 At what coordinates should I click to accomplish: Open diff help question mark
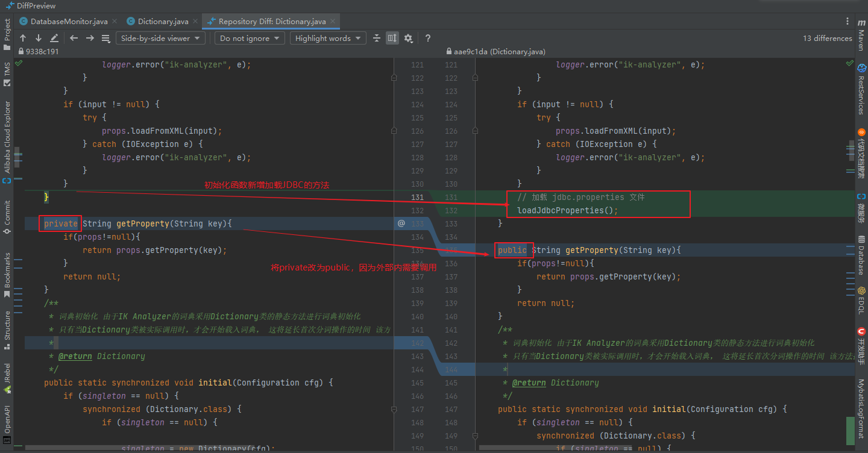[x=428, y=38]
